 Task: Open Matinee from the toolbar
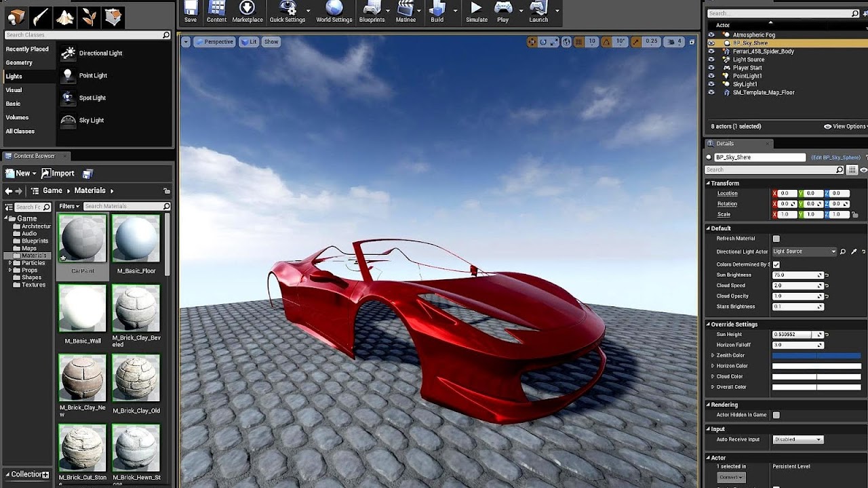tap(406, 9)
